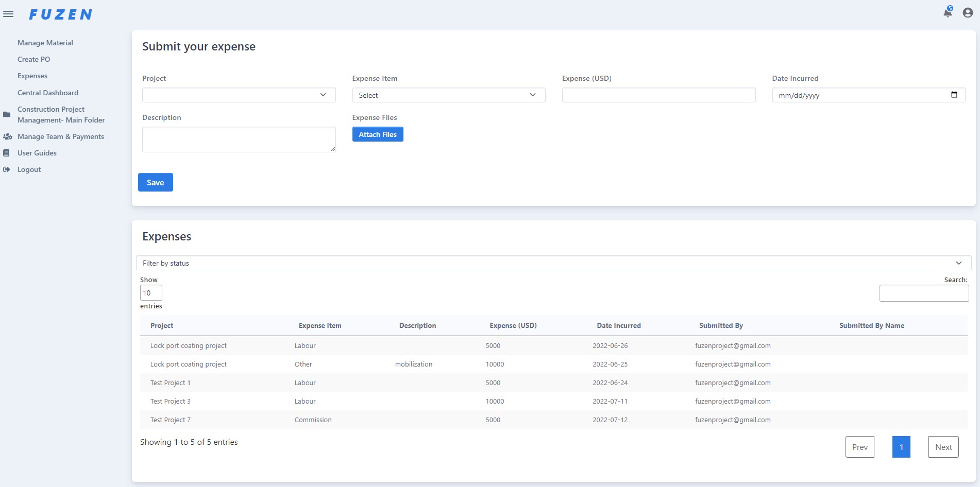The image size is (980, 487).
Task: Click the Expense (USD) amount field
Action: [658, 95]
